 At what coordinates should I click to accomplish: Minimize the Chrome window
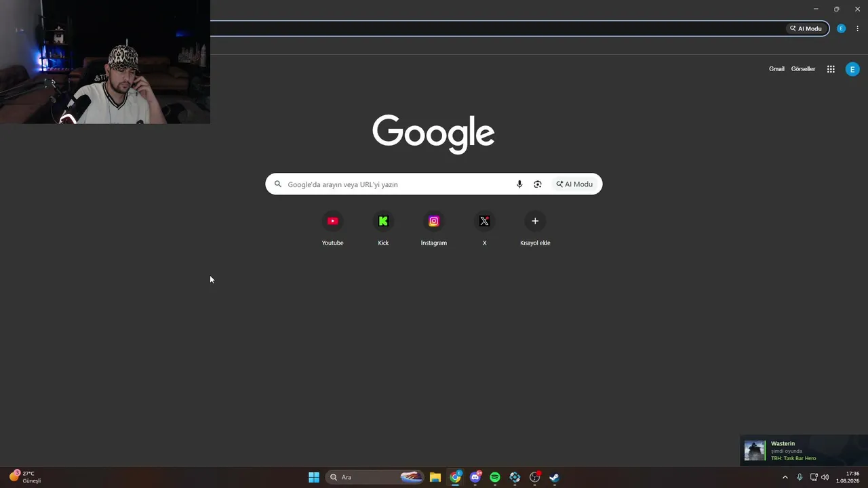click(816, 9)
